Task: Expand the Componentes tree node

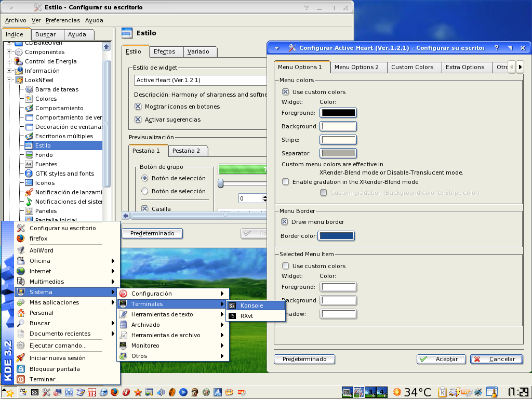Action: click(9, 52)
